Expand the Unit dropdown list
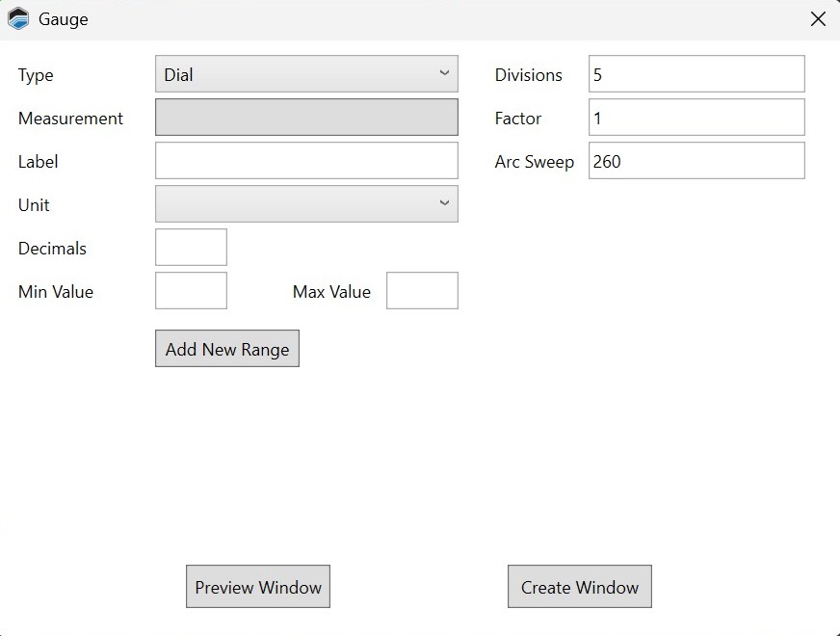 pos(306,204)
